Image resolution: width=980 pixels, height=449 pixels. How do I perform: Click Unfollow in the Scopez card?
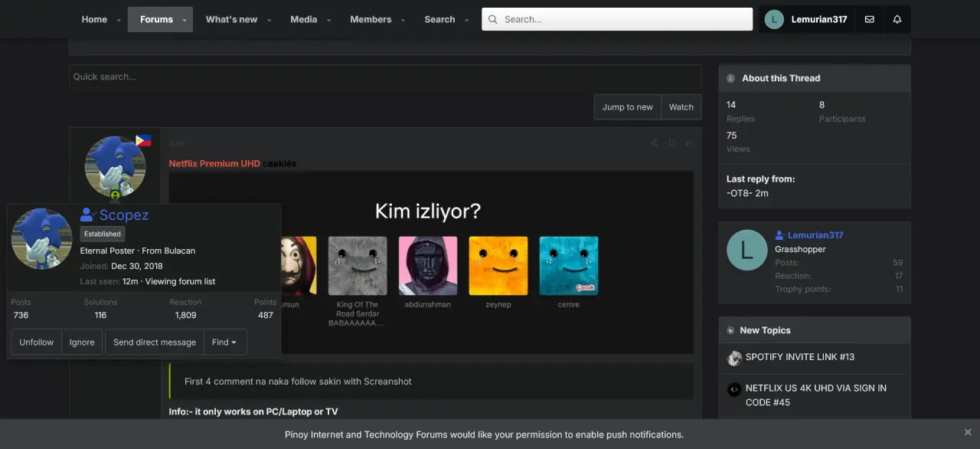36,342
